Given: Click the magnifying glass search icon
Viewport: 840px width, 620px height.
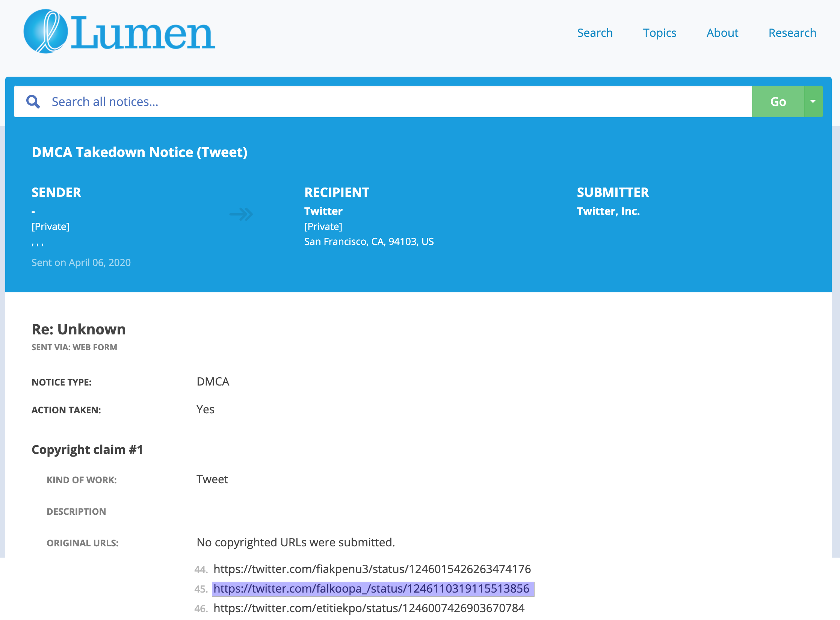Looking at the screenshot, I should click(x=33, y=101).
